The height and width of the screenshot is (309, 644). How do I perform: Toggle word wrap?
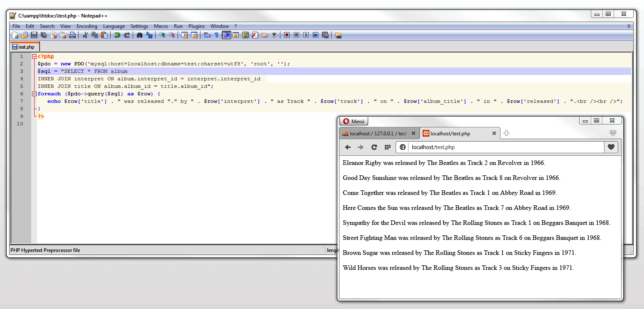(x=207, y=35)
